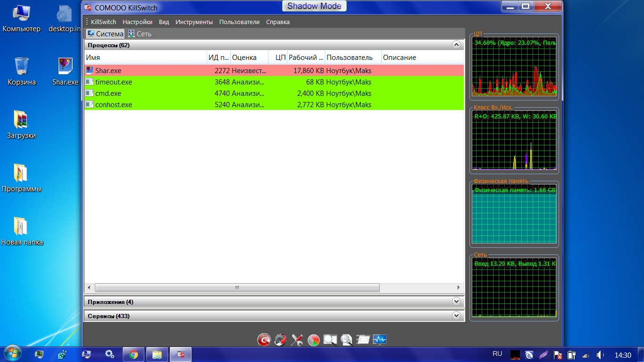Sort by the Описание column header

[423, 58]
